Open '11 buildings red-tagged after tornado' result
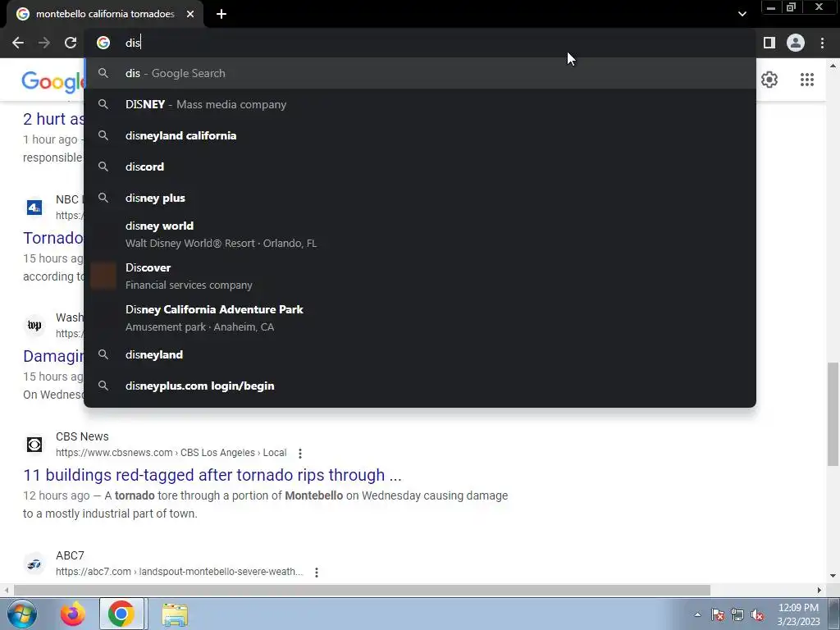The image size is (840, 630). click(x=212, y=475)
